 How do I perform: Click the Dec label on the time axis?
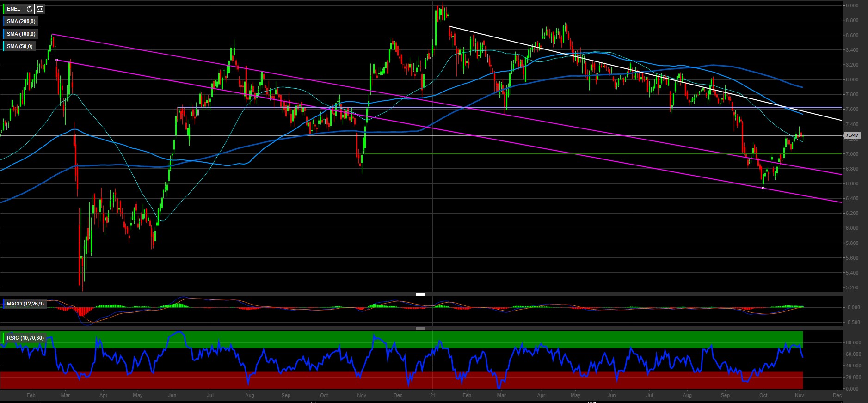pyautogui.click(x=837, y=395)
